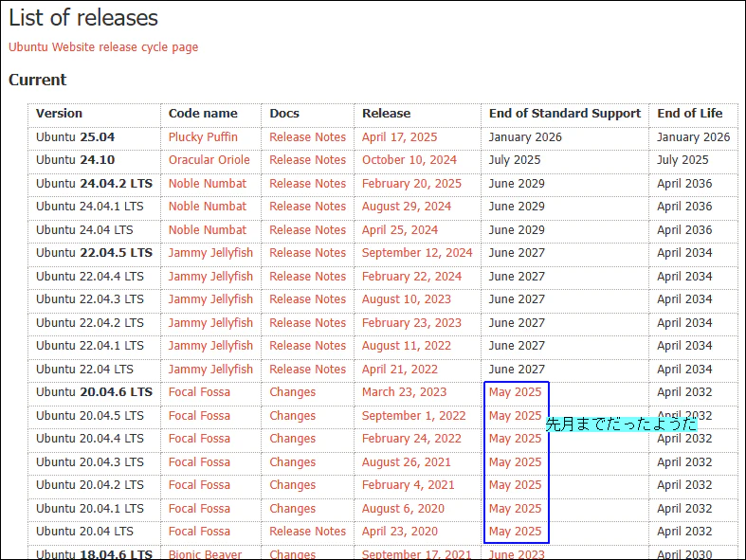Open Changes link for Ubuntu 20.04.6 LTS
This screenshot has width=746, height=560.
coord(293,392)
